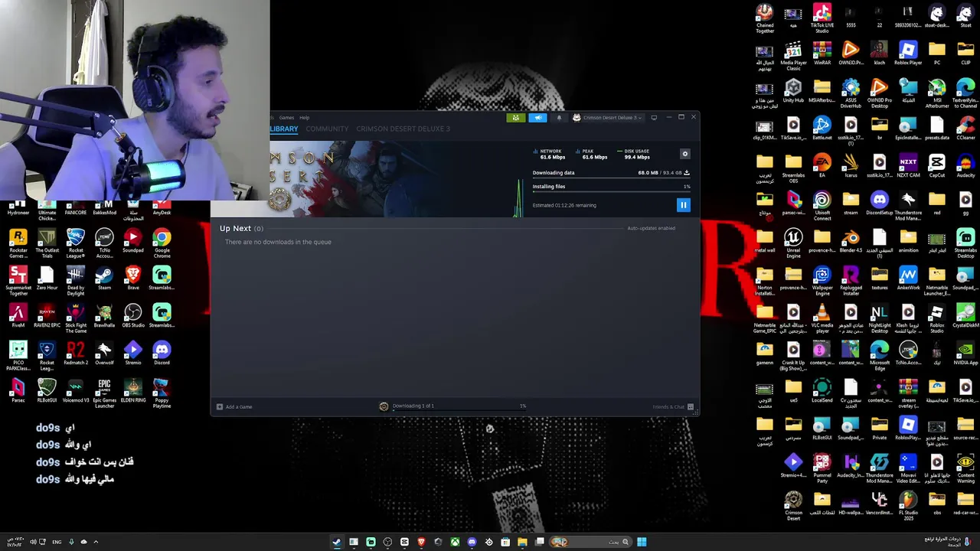This screenshot has width=980, height=551.
Task: Select Unreal Engine desktop shortcut
Action: (x=793, y=243)
